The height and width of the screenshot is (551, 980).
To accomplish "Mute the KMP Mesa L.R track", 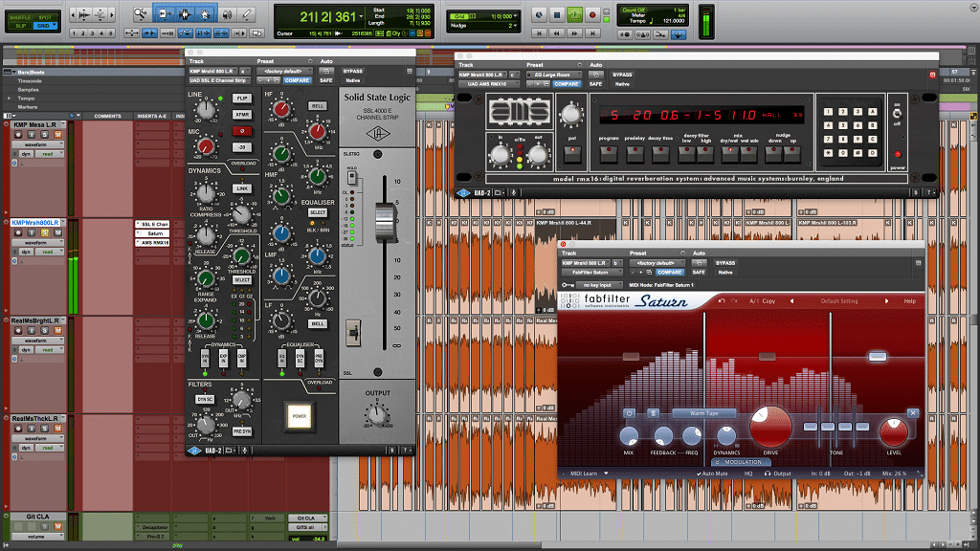I will click(x=57, y=134).
